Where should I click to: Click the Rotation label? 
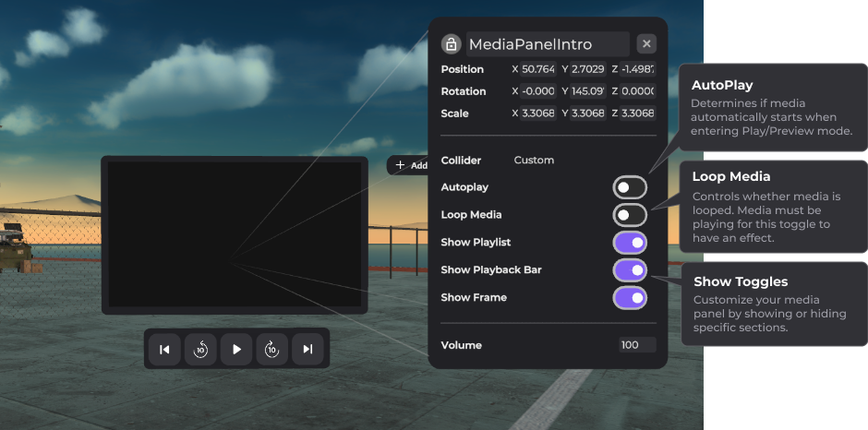(x=464, y=91)
